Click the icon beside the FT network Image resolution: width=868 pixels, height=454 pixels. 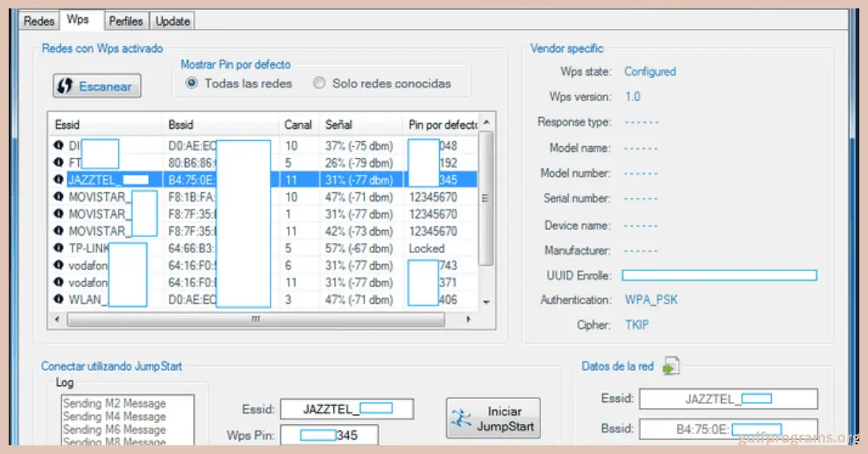coord(59,163)
